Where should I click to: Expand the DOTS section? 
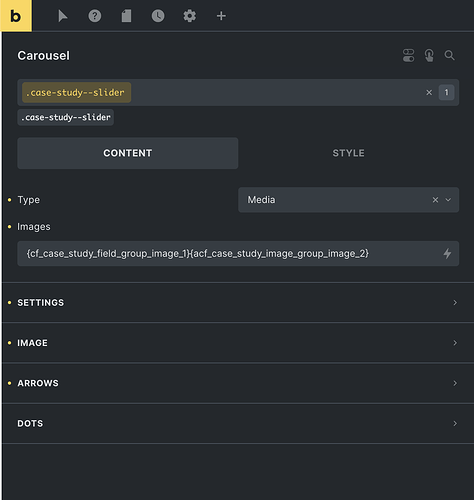tap(238, 424)
